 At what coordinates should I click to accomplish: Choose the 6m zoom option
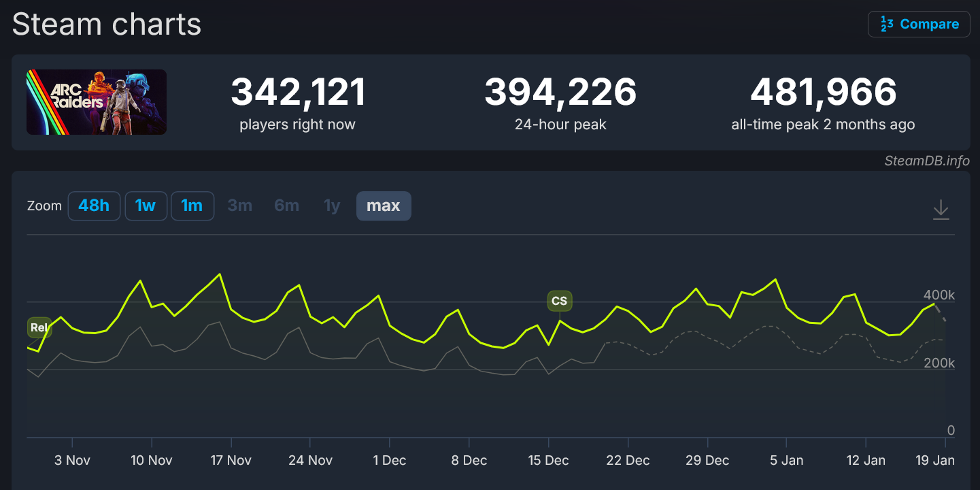click(286, 206)
